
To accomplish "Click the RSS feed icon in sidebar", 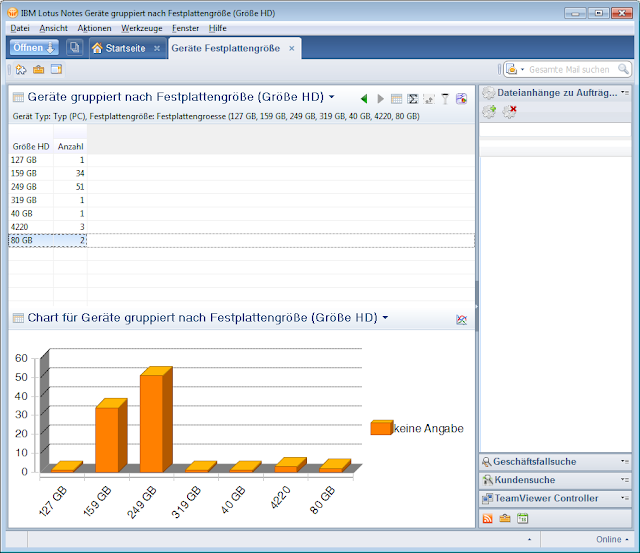I will tap(487, 518).
